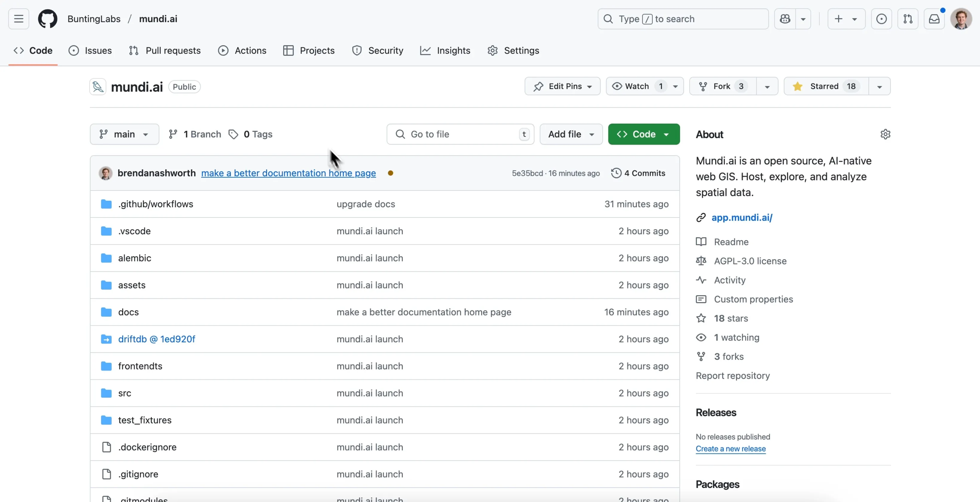Click the Readme book icon
The image size is (980, 502).
[x=701, y=242]
